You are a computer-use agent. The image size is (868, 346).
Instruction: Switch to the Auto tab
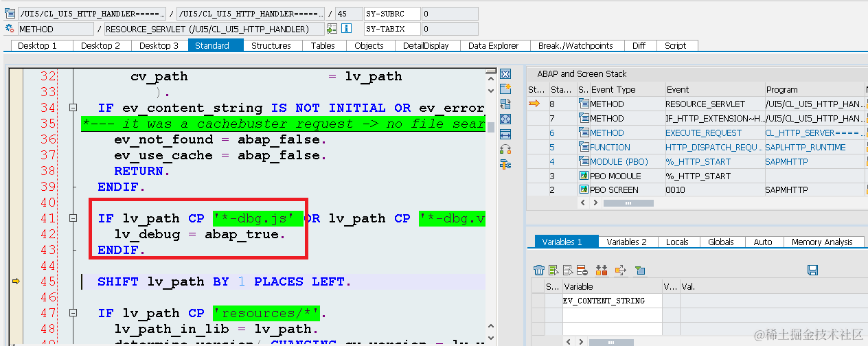(x=763, y=242)
